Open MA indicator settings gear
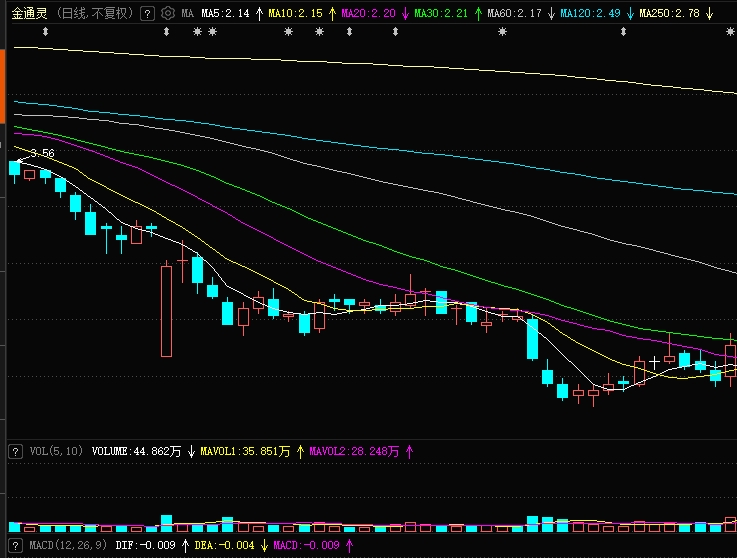 [168, 13]
